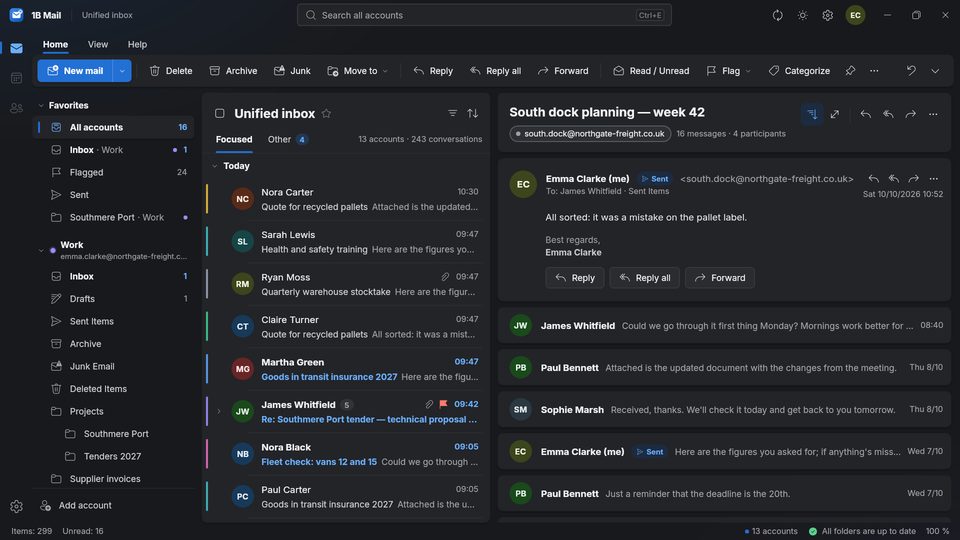Pop out the conversation with the expand icon
This screenshot has height=540, width=960.
click(834, 114)
